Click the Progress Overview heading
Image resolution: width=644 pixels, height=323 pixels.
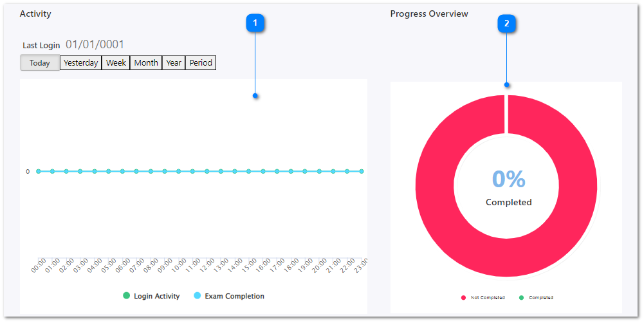[x=429, y=14]
